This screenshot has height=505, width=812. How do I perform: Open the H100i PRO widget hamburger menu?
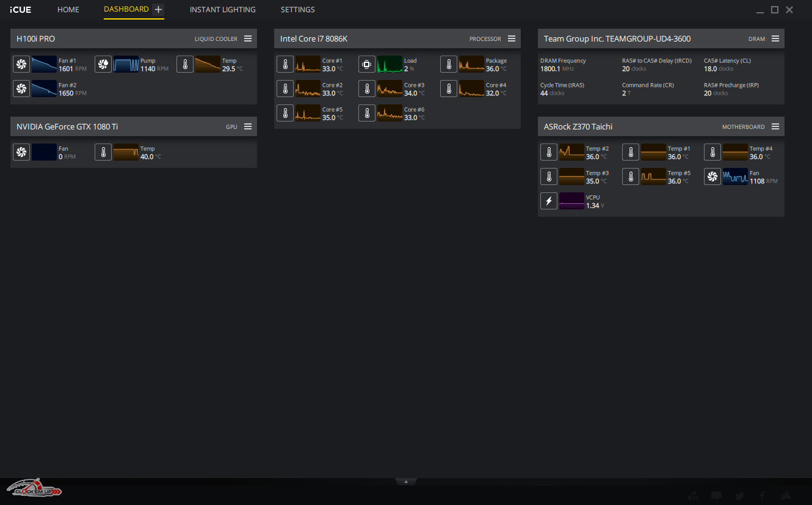(x=248, y=38)
